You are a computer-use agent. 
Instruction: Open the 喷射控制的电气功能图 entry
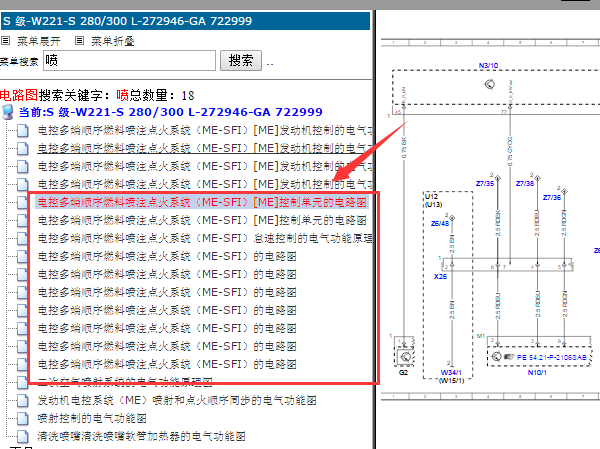point(92,418)
